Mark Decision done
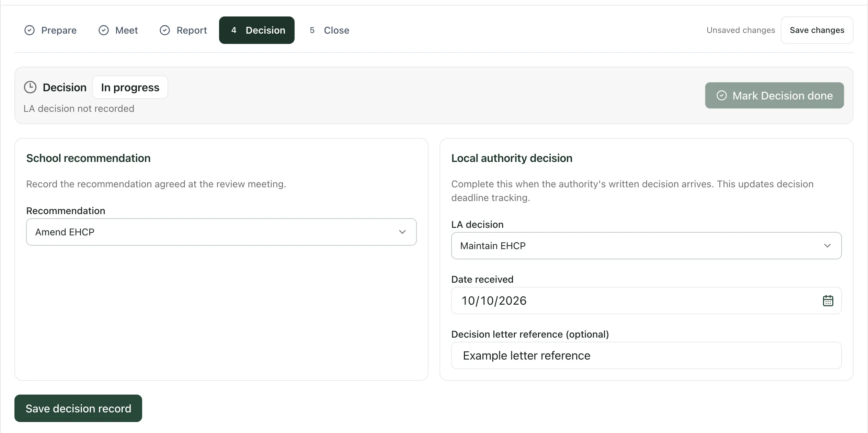Screen dimensions: 868x433 774,95
